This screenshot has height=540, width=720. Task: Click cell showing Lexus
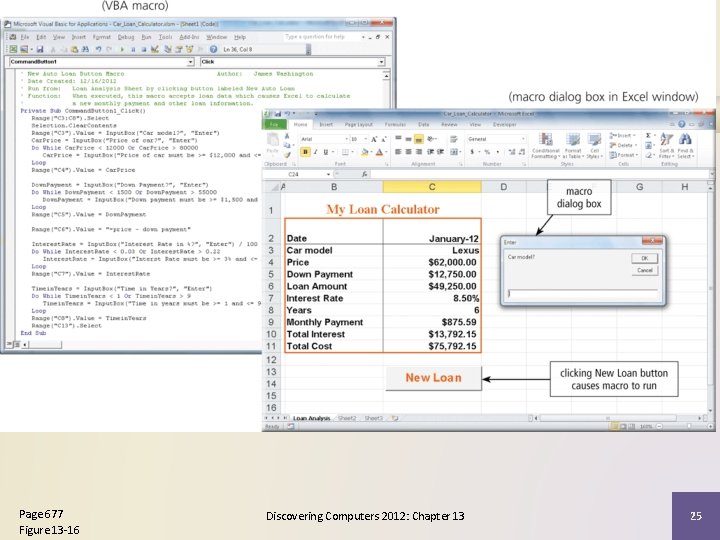click(432, 250)
